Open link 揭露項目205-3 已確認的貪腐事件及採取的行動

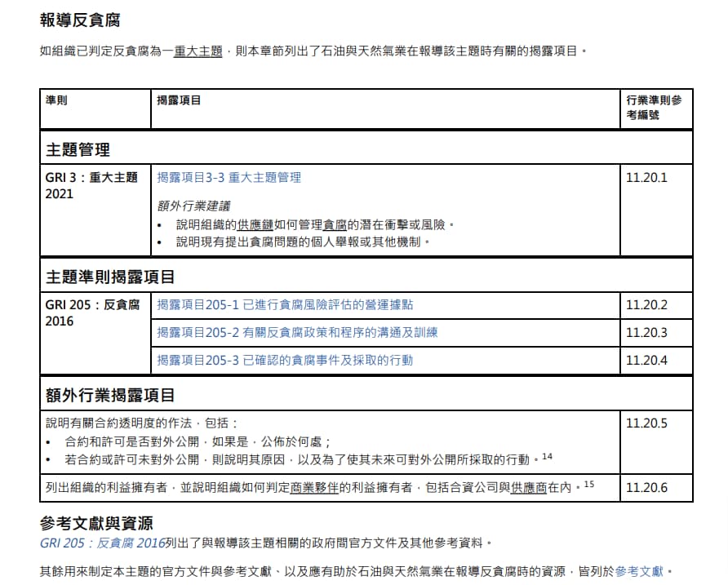[285, 361]
